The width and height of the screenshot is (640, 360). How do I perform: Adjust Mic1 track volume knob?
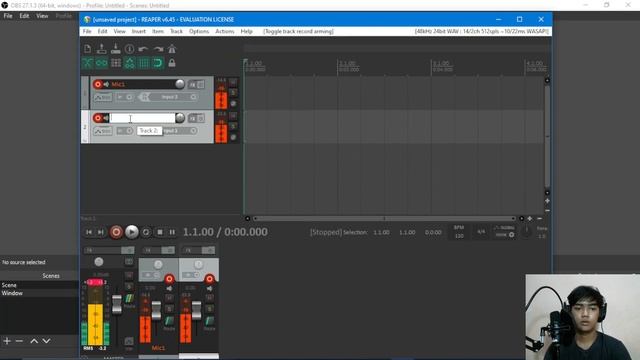point(180,84)
